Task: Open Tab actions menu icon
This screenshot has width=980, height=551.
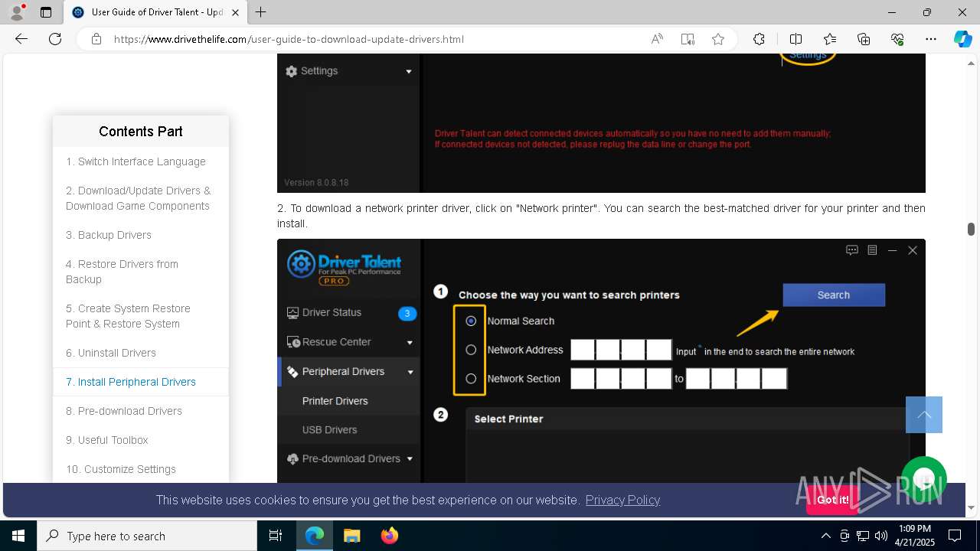Action: coord(46,12)
